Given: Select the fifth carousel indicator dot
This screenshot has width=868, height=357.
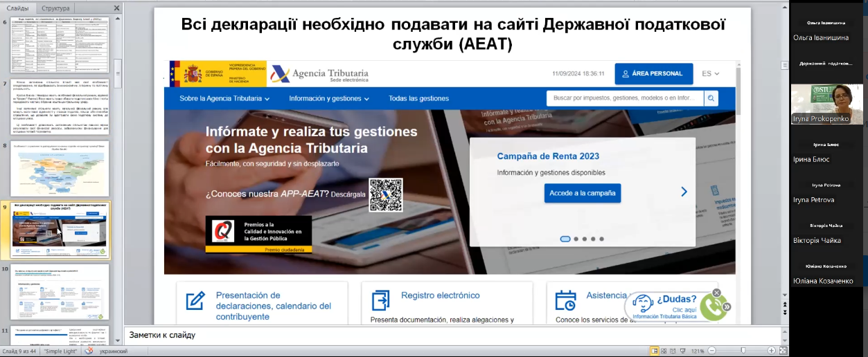Looking at the screenshot, I should click(601, 239).
